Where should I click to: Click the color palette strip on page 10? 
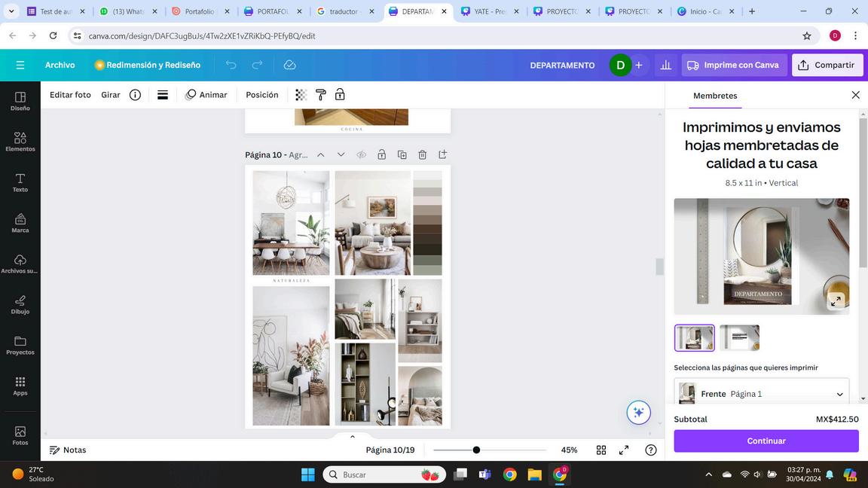[427, 223]
